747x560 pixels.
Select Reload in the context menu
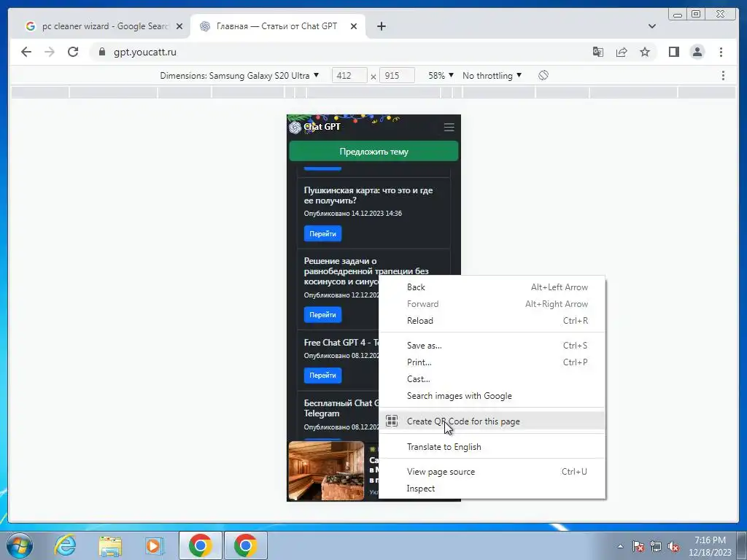(492, 321)
